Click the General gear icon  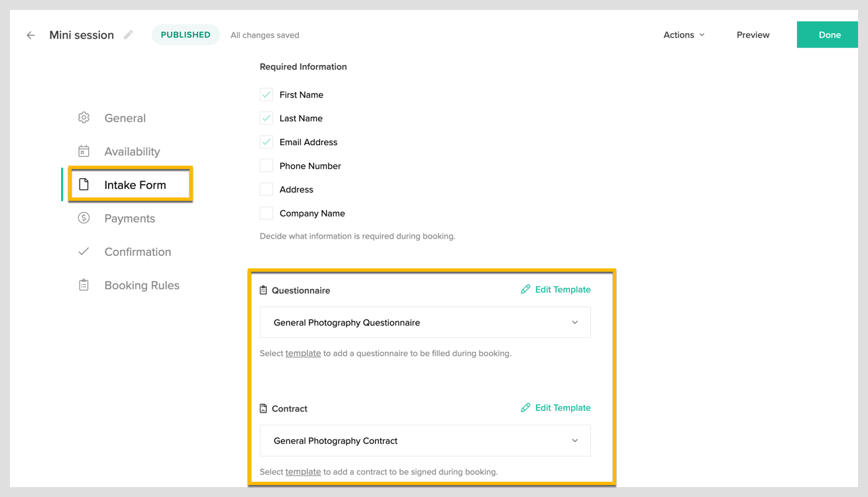(83, 118)
